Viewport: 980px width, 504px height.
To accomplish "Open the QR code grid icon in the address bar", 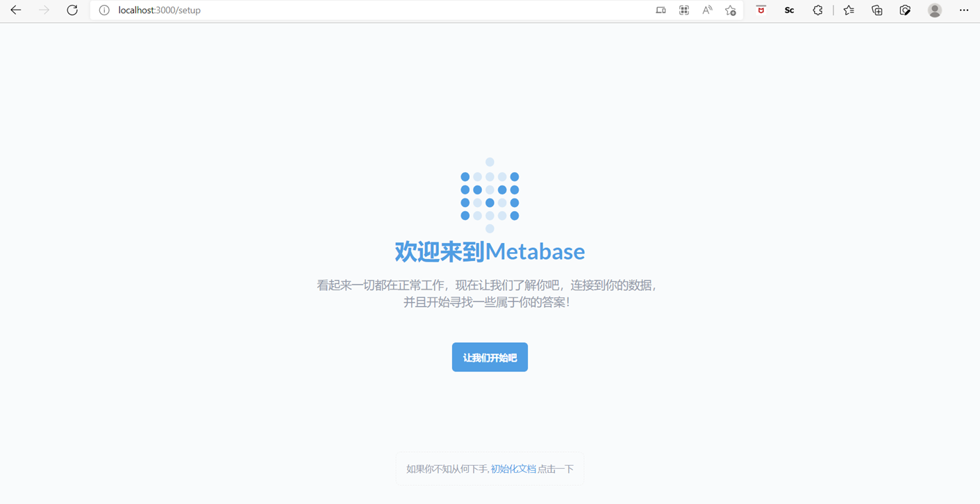I will 684,10.
